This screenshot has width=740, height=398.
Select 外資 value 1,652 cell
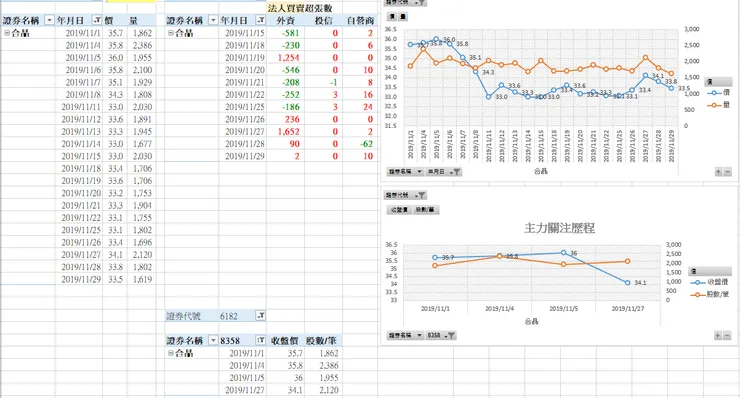pyautogui.click(x=286, y=132)
